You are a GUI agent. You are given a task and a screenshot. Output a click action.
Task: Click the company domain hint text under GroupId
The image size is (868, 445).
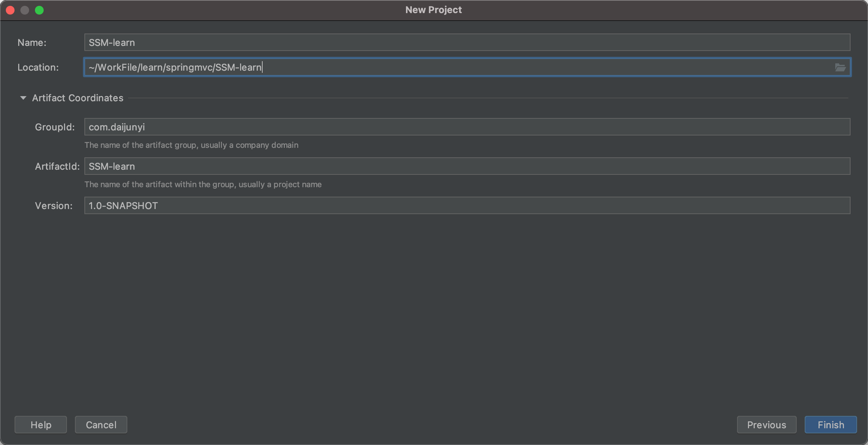point(191,145)
